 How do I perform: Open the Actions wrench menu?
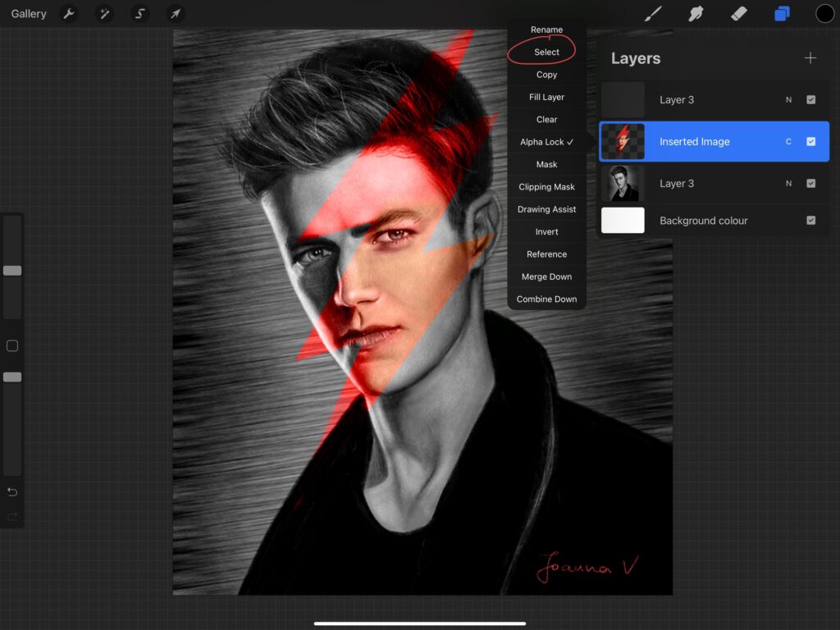69,14
